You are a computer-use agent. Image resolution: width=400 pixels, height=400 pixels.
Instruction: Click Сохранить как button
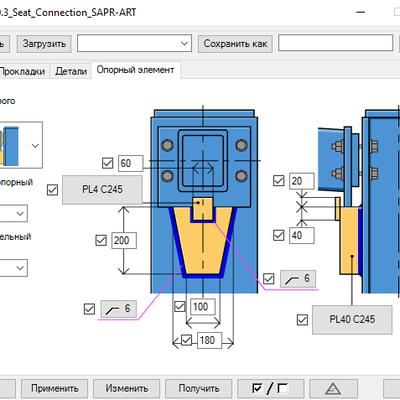click(x=235, y=44)
